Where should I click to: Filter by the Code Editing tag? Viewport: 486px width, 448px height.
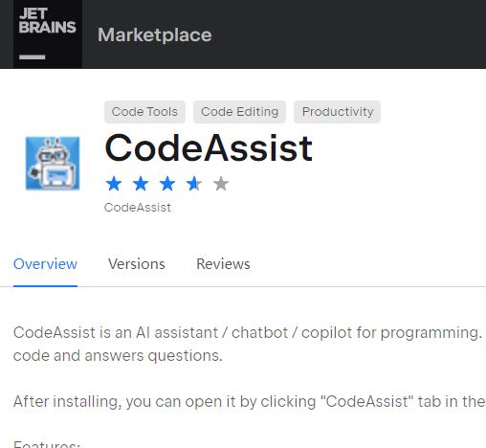[x=239, y=112]
